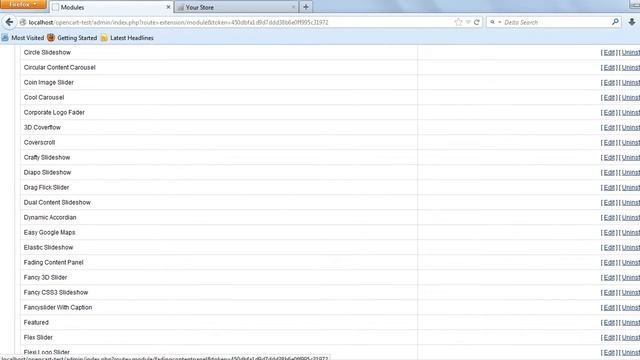Image resolution: width=640 pixels, height=360 pixels.
Task: Edit the Cool Carousel module
Action: (x=609, y=98)
